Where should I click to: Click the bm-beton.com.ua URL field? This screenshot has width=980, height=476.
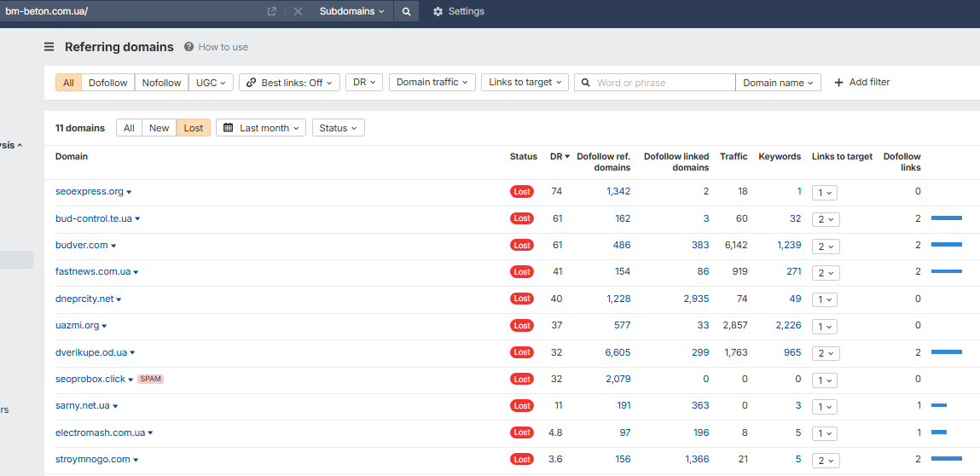click(131, 11)
